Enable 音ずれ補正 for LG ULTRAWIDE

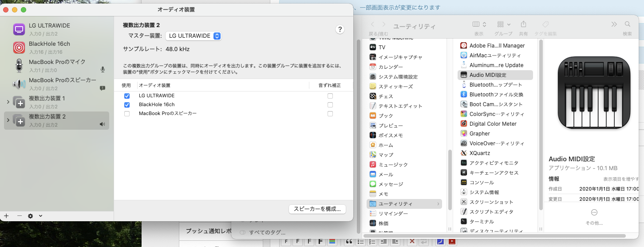[x=330, y=96]
